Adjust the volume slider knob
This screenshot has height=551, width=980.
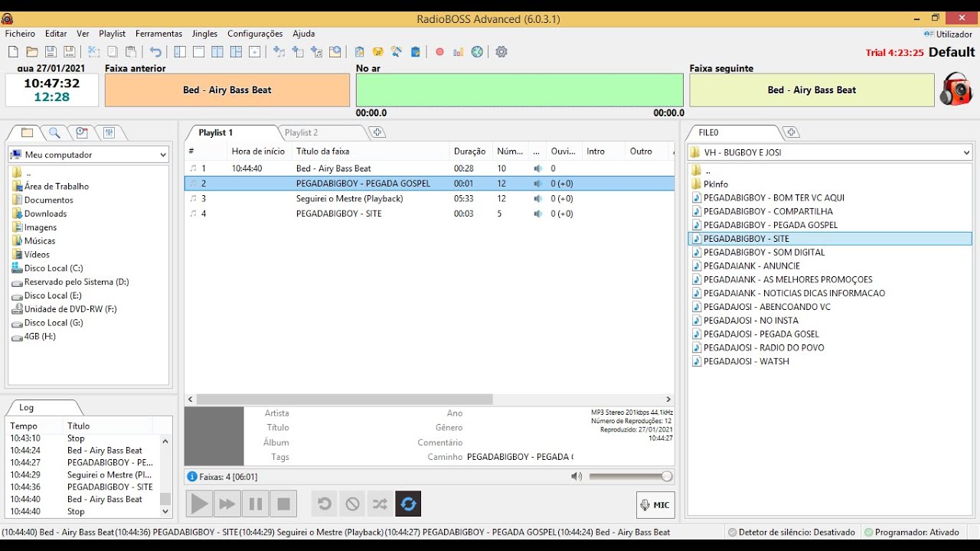667,476
